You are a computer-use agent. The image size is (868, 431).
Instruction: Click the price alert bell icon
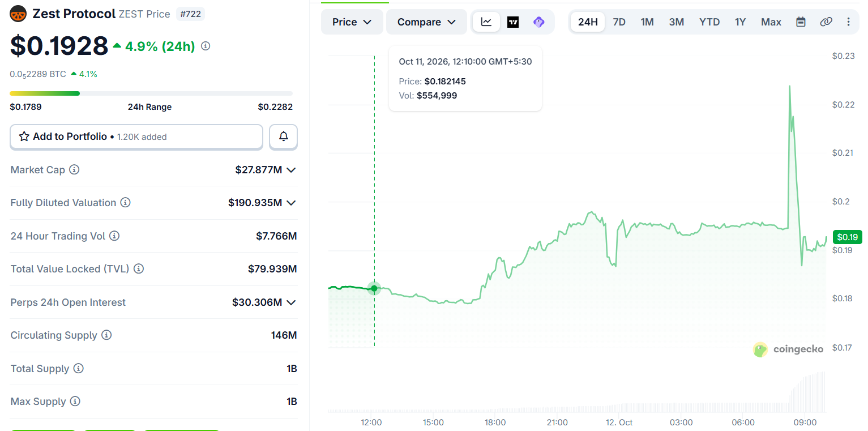(x=284, y=136)
